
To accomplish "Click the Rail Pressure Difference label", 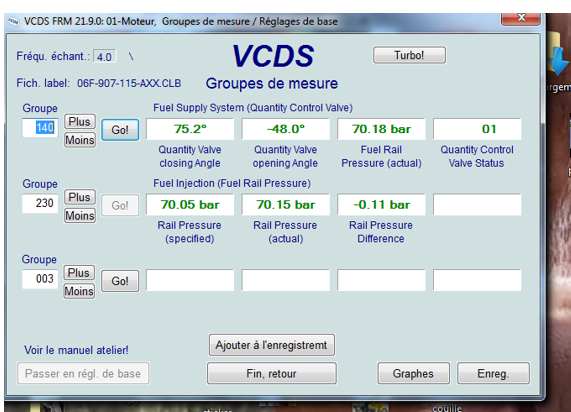I will pyautogui.click(x=381, y=232).
